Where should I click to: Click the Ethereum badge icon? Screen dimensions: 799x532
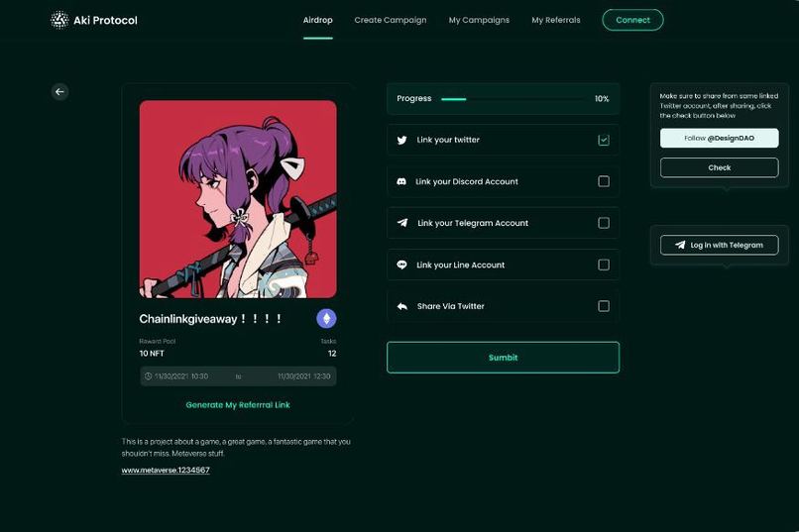point(326,319)
